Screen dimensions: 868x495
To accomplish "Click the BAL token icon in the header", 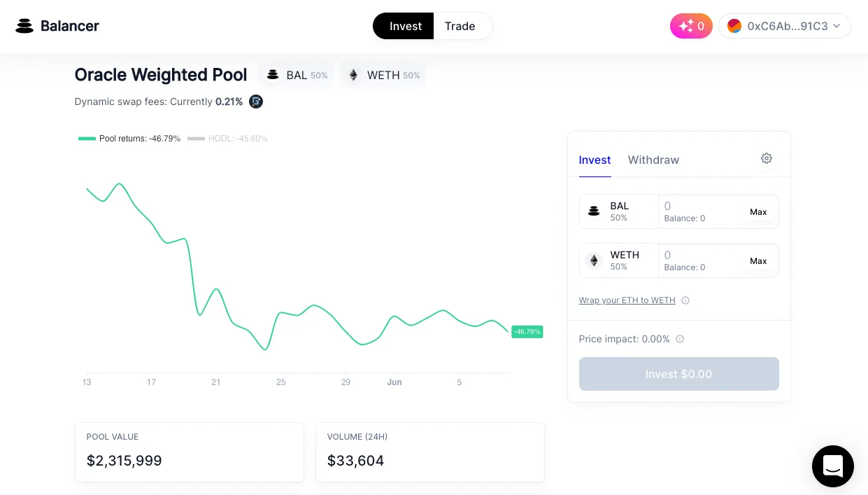I will [273, 75].
